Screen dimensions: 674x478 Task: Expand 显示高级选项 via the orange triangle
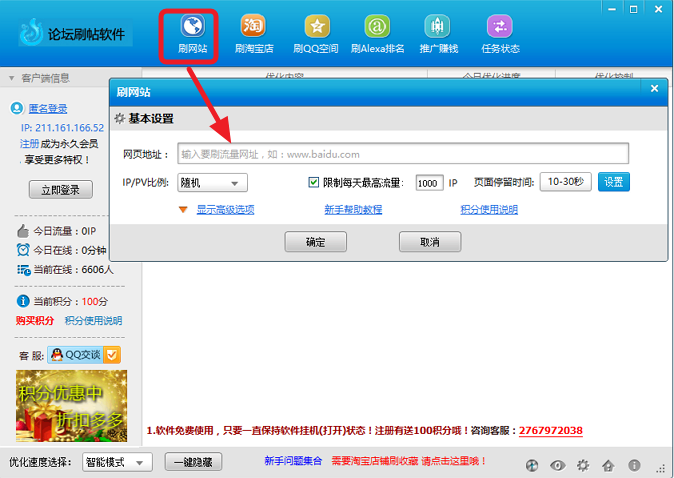(183, 210)
